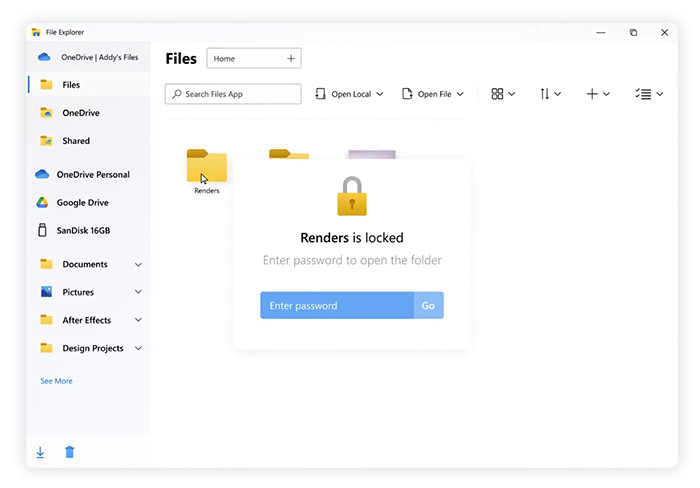This screenshot has height=488, width=700.
Task: Open the grid view layout dropdown
Action: 503,94
